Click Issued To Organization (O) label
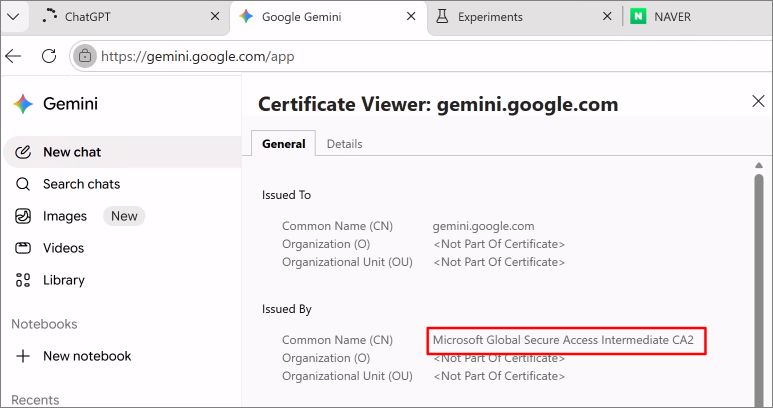This screenshot has height=408, width=773. click(x=326, y=244)
